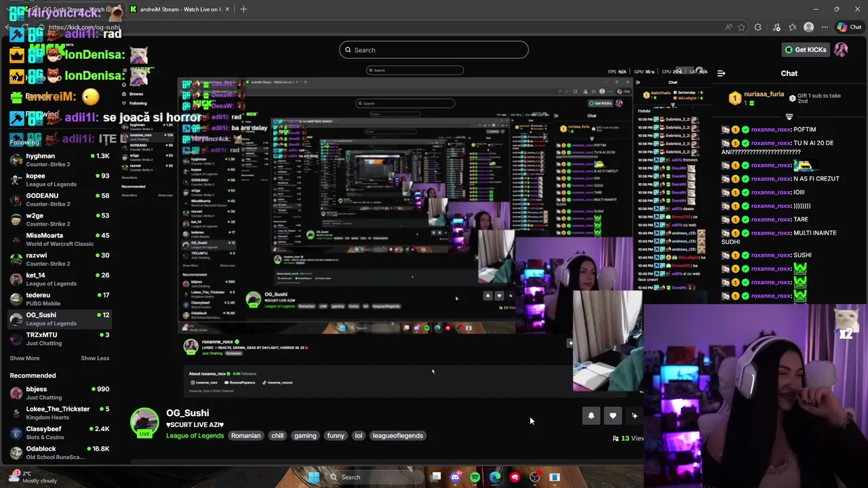Select OG_Sushi in the Following list
Screen dimensions: 868x488
[60, 319]
